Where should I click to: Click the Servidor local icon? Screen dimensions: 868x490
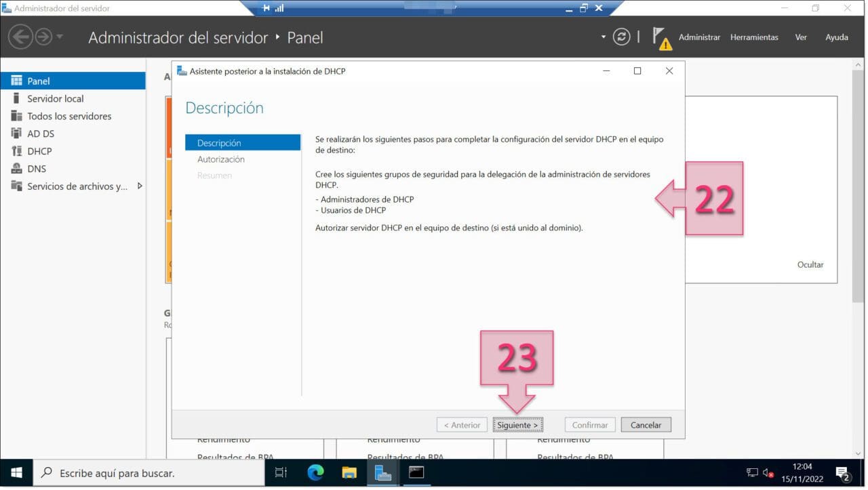click(16, 98)
